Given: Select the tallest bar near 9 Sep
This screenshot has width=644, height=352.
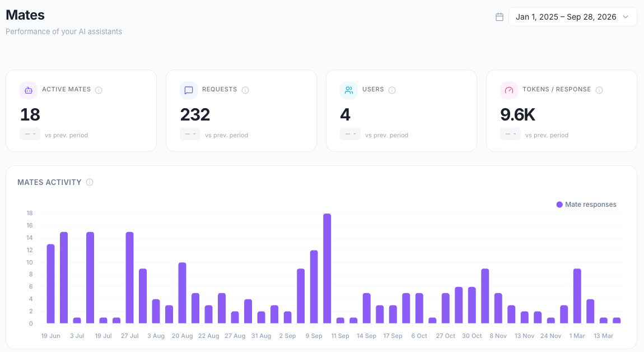Looking at the screenshot, I should pyautogui.click(x=327, y=268).
